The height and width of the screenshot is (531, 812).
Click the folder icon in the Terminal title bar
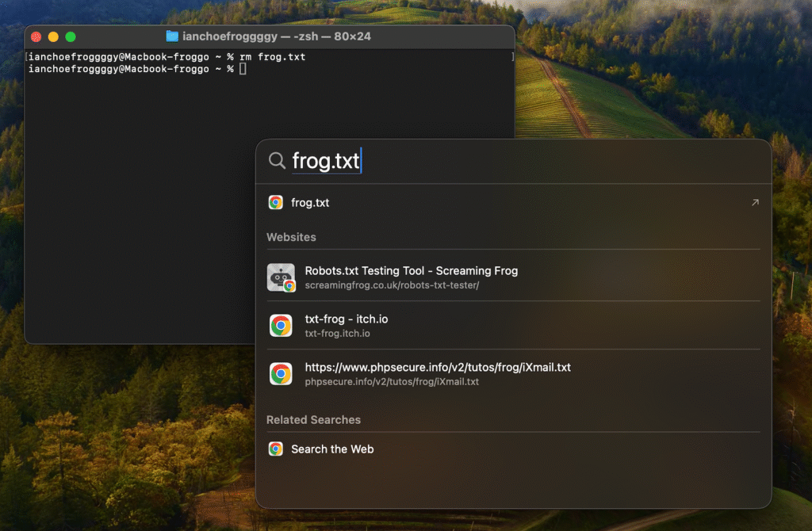[172, 36]
